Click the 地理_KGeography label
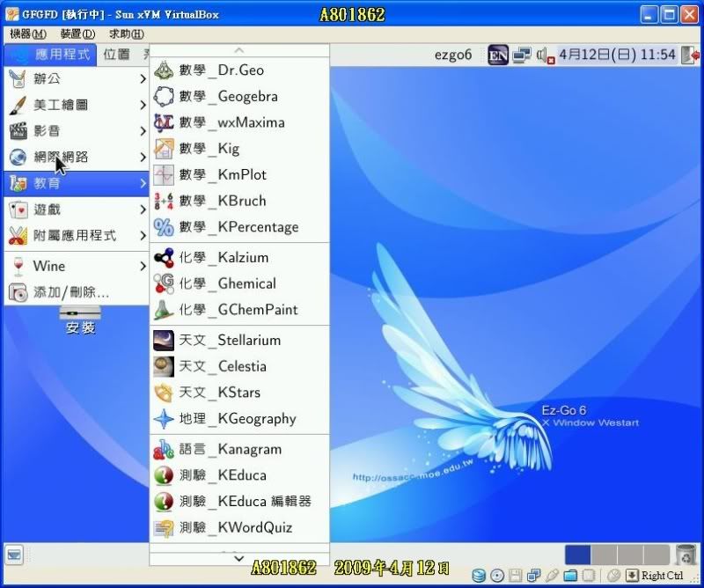Image resolution: width=704 pixels, height=588 pixels. 238,419
